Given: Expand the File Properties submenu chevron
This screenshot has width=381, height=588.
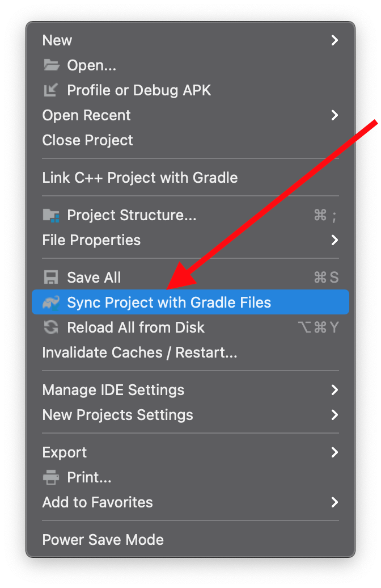Looking at the screenshot, I should coord(335,240).
